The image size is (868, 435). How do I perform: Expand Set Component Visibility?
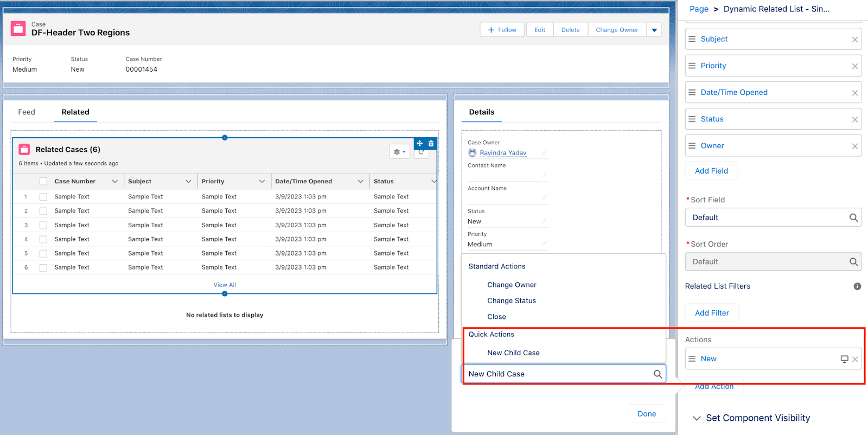click(x=697, y=418)
